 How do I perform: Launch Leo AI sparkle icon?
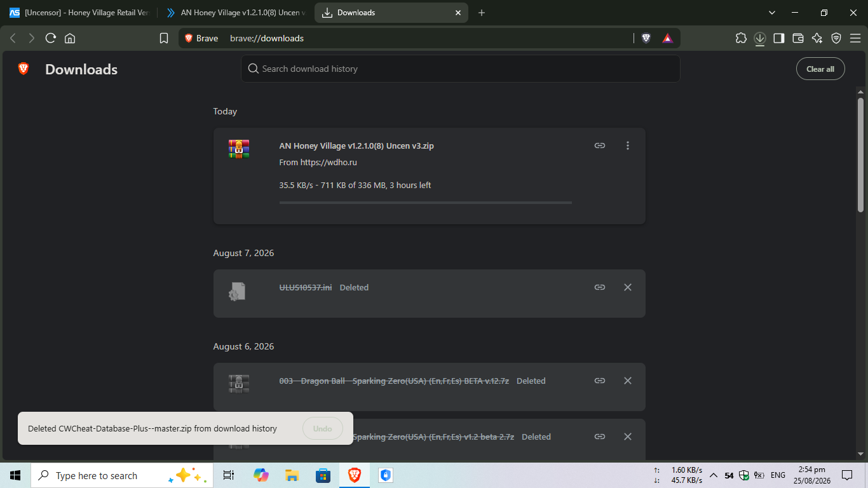(817, 38)
